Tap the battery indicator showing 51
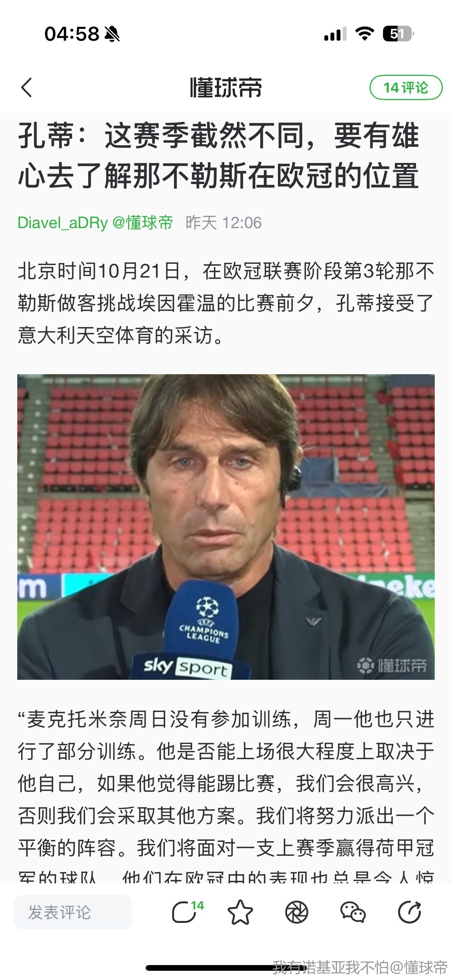 (x=398, y=34)
